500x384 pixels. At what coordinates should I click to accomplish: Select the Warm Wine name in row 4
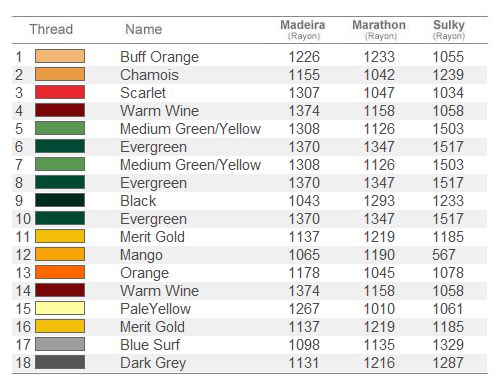(159, 111)
